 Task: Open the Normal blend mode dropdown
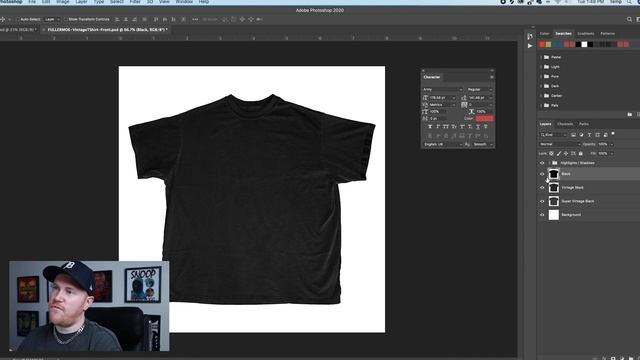click(x=560, y=144)
